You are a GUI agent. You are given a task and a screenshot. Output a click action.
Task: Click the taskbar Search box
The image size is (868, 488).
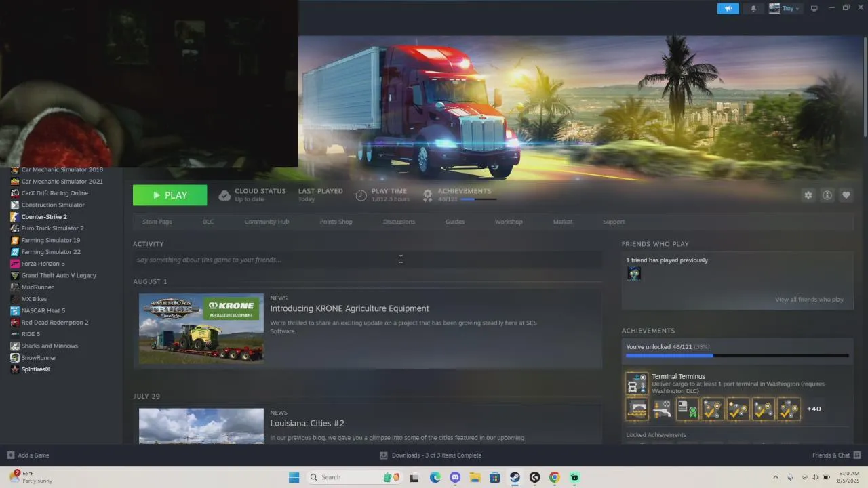pos(355,477)
